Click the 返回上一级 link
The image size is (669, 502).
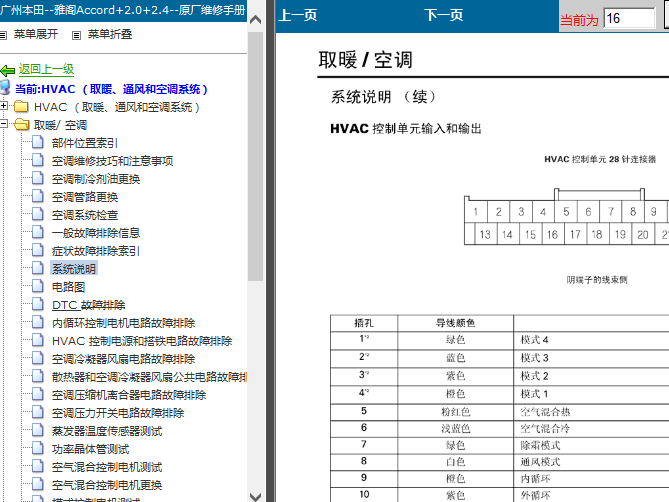[46, 70]
